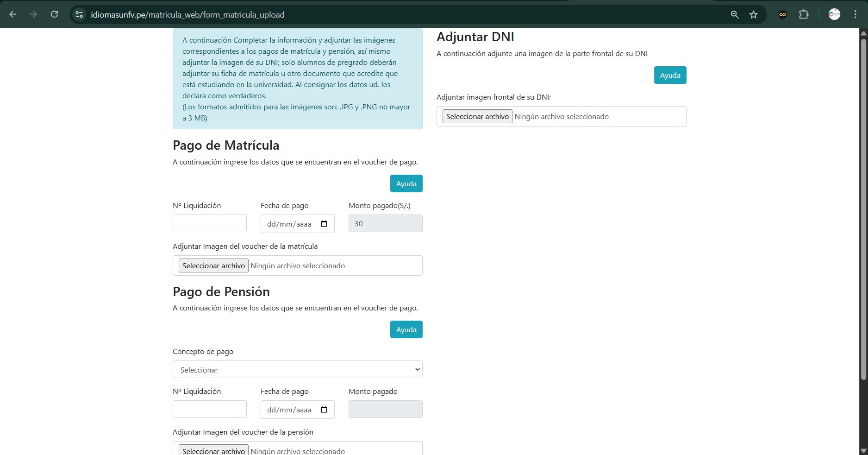Click Ayuda under Pago de Pensión
This screenshot has width=868, height=455.
(406, 329)
